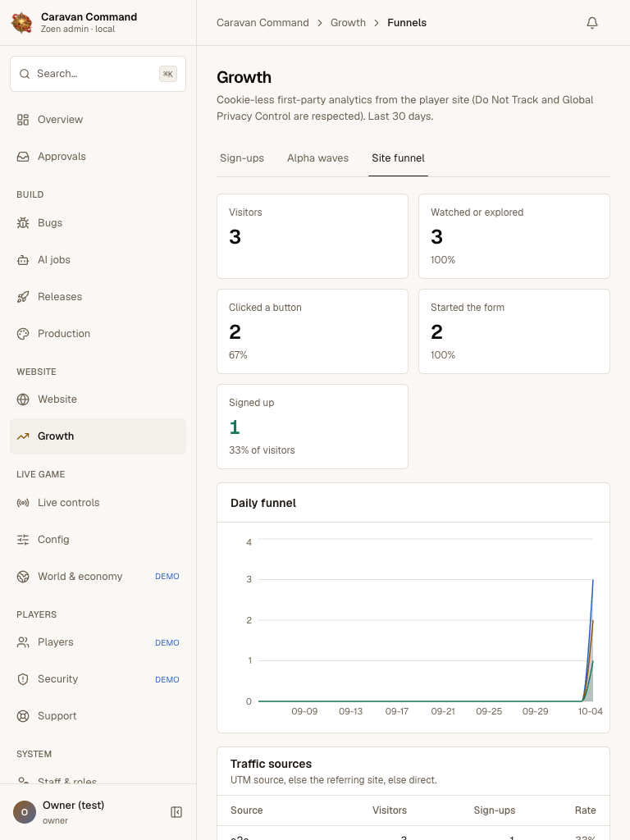Open Approvals in the sidebar
Screen dimensions: 630x840
pos(98,157)
